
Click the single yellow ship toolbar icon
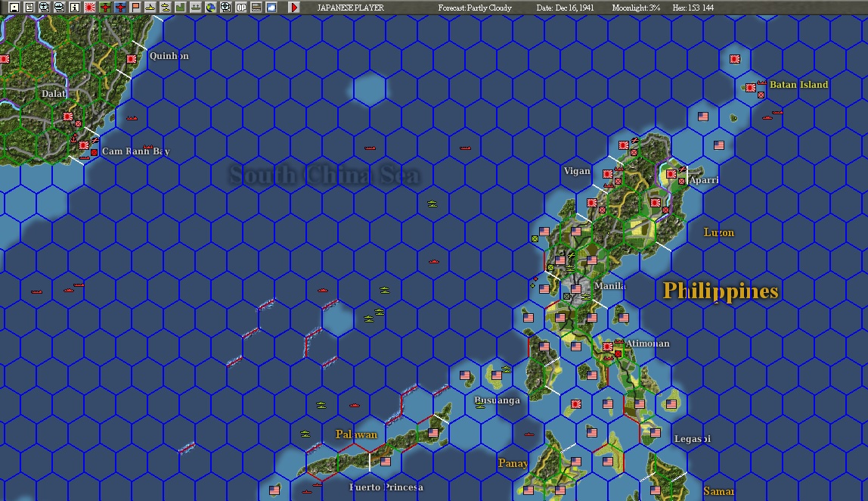(150, 8)
